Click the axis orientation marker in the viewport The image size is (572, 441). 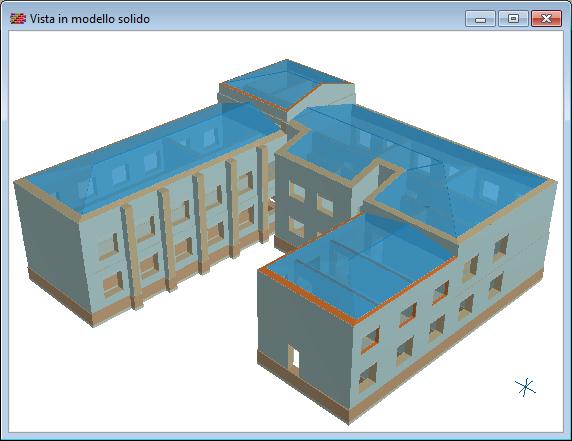525,387
